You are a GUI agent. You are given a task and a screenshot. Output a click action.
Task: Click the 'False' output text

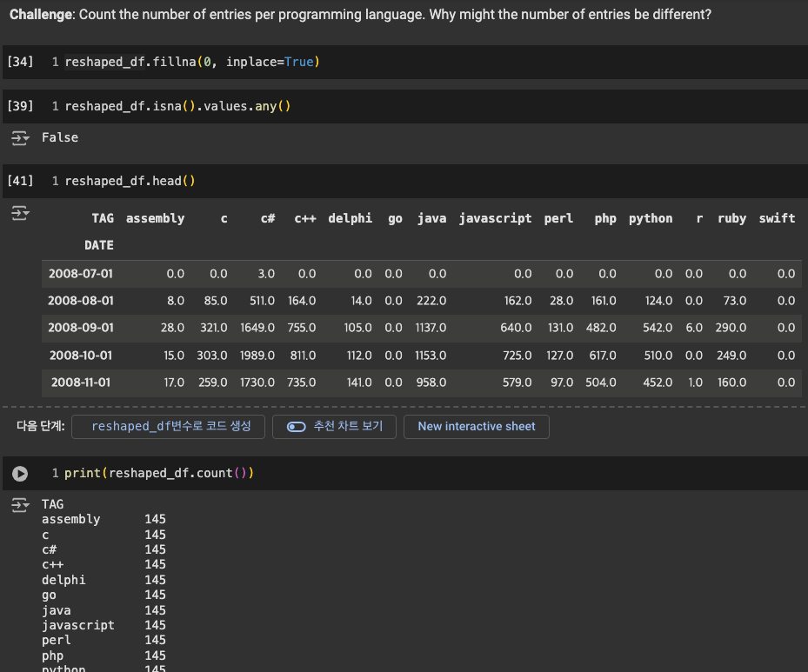click(60, 137)
